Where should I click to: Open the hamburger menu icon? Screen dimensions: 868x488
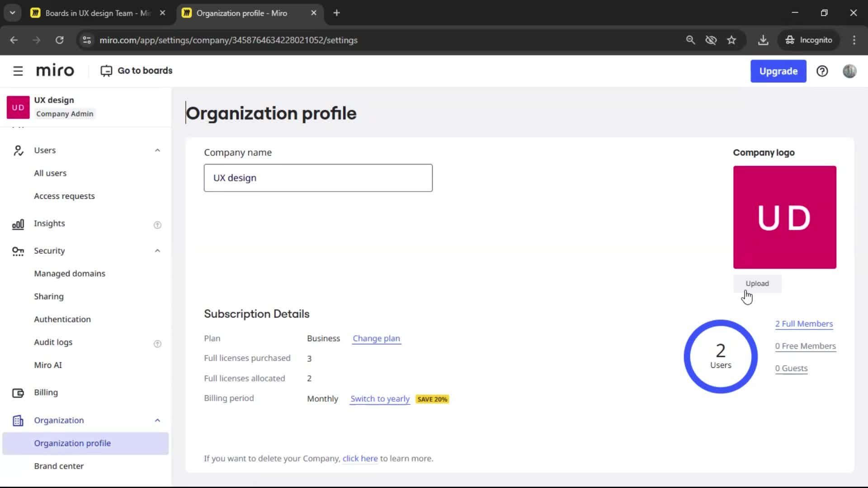(18, 71)
